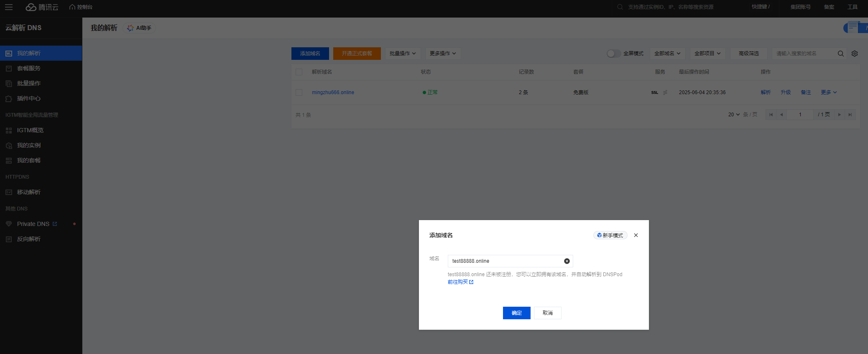Click the SSL service icon for mingzhu666.online

click(654, 92)
